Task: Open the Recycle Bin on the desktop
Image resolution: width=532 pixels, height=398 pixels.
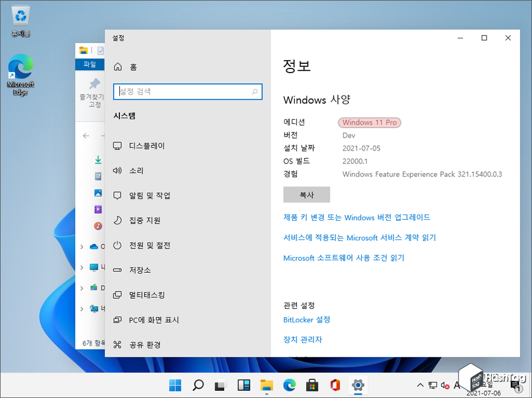Action: [20, 17]
